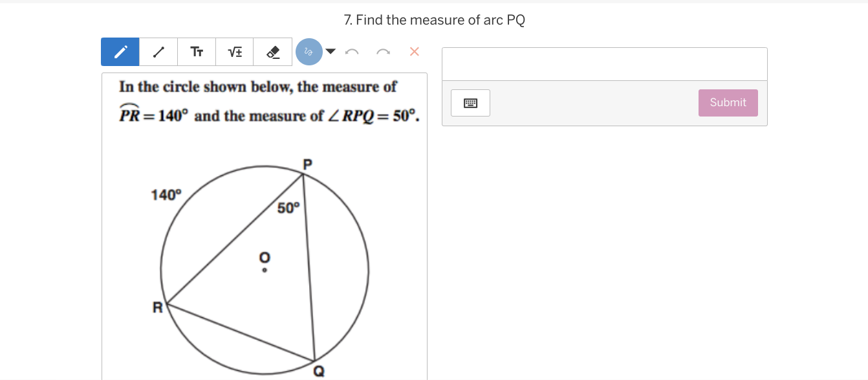This screenshot has width=868, height=380.
Task: Click the center point O of the circle
Action: [x=265, y=270]
